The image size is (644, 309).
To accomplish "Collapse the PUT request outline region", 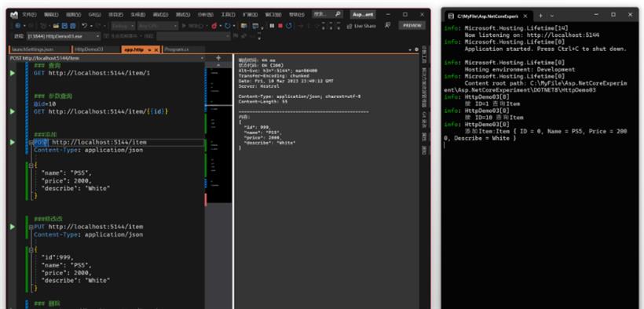I will coord(31,227).
